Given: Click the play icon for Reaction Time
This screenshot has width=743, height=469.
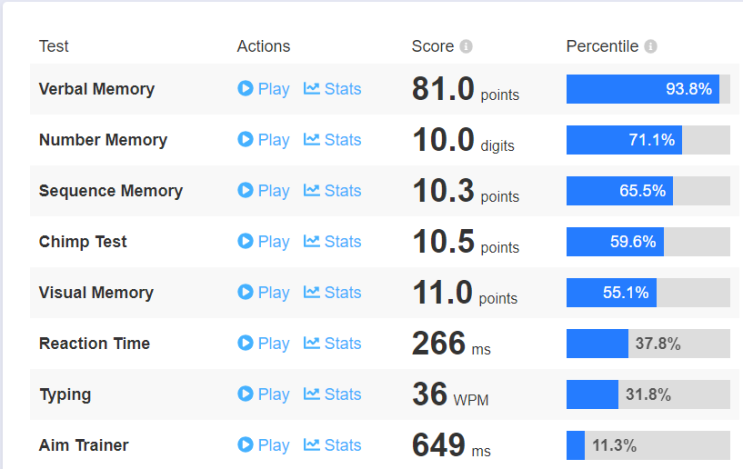Looking at the screenshot, I should click(245, 344).
